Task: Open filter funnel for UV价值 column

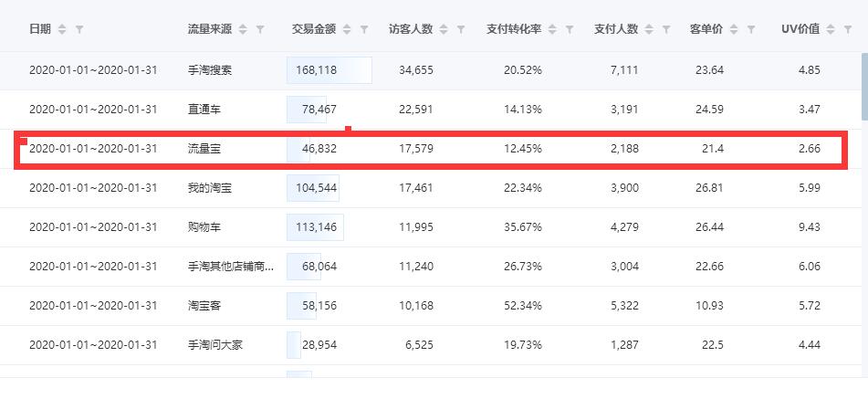Action: [848, 29]
